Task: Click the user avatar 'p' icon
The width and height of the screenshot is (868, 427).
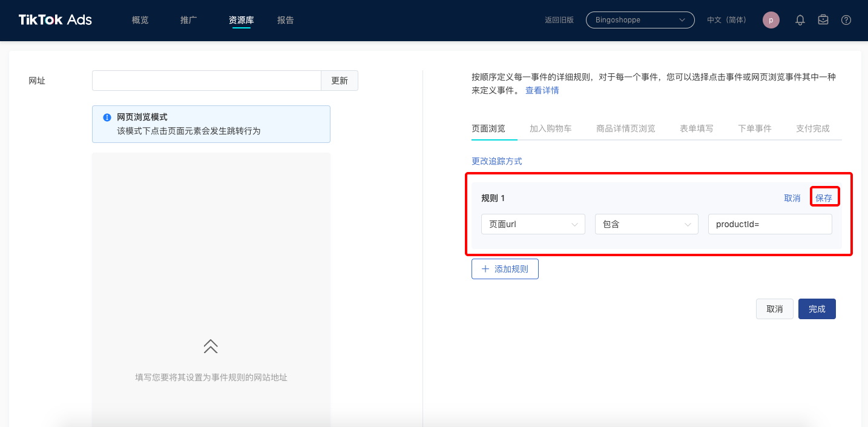Action: tap(771, 20)
